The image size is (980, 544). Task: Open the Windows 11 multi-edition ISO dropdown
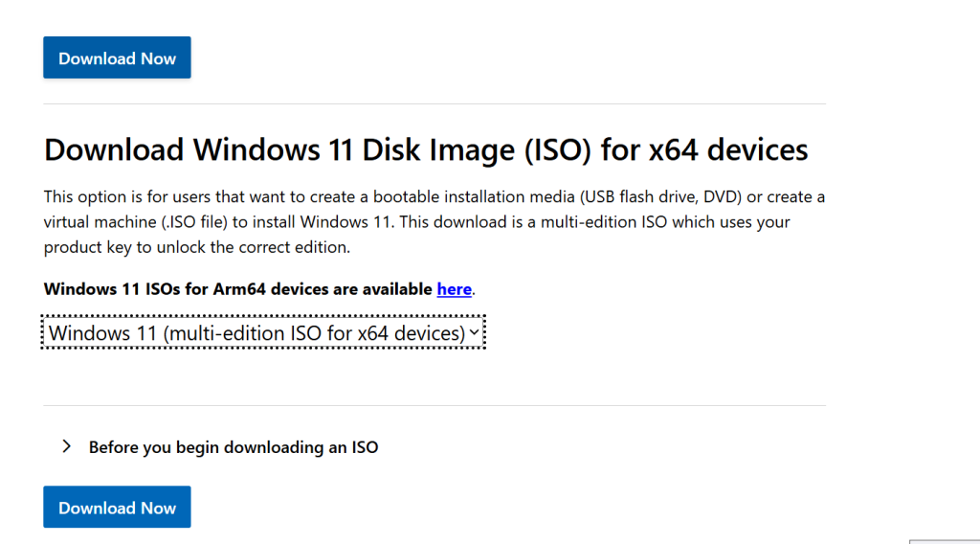pos(256,332)
